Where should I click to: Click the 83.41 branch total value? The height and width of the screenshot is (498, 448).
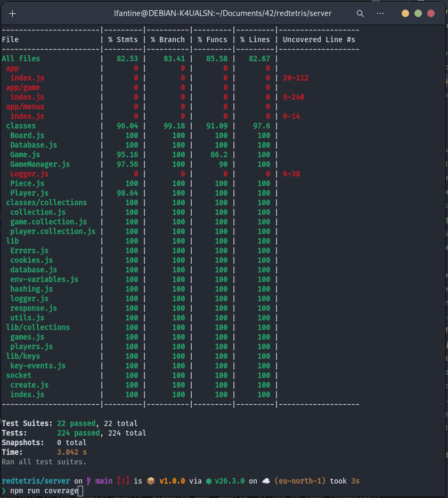174,59
